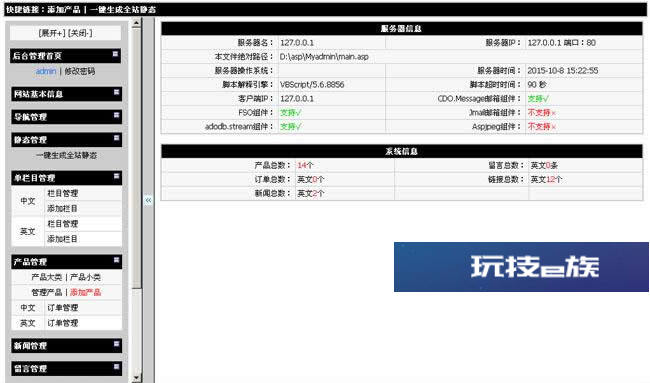
Task: Click 脚本超时时间 value 90 秒
Action: coord(537,85)
